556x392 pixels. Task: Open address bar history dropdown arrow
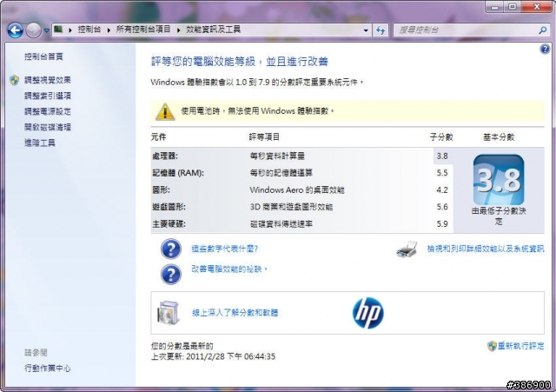(366, 30)
